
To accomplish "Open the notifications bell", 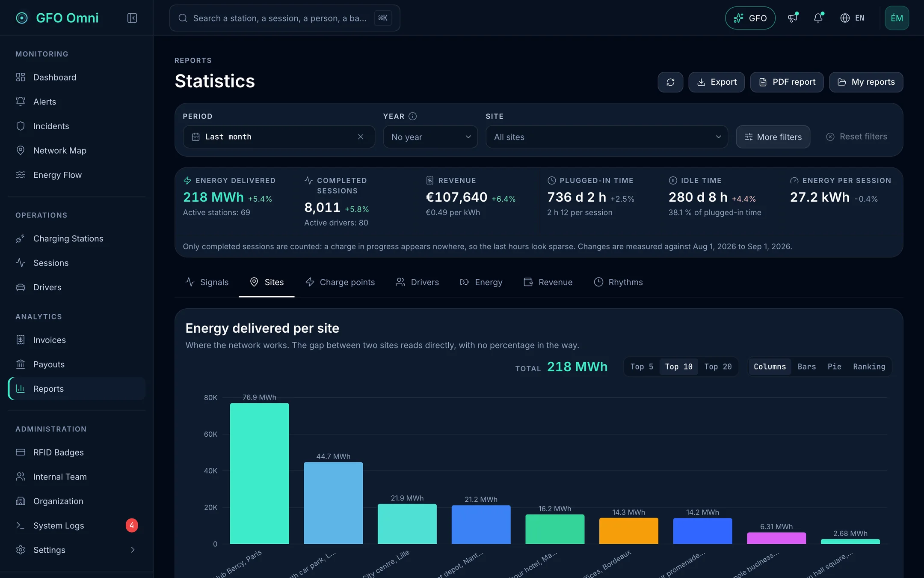I will (x=818, y=18).
